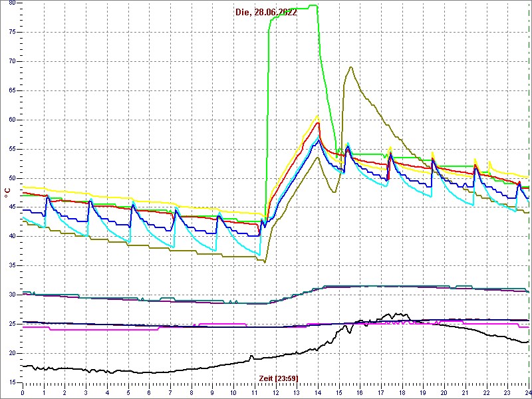
Task: Click hour 10 on the time axis
Action: click(x=233, y=392)
